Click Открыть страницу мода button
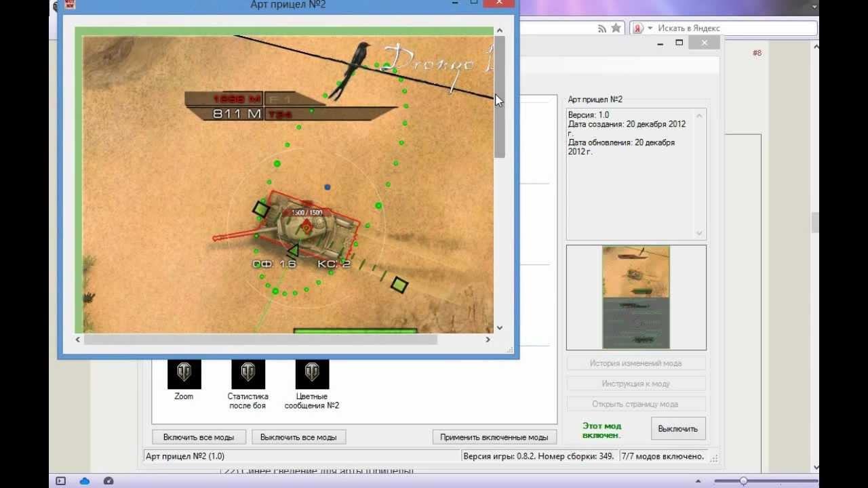This screenshot has height=488, width=868. (x=635, y=404)
